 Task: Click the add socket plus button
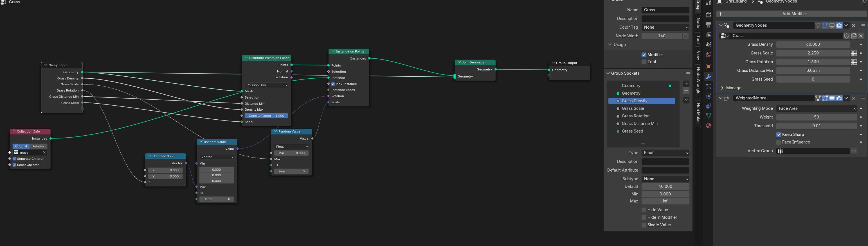(686, 84)
